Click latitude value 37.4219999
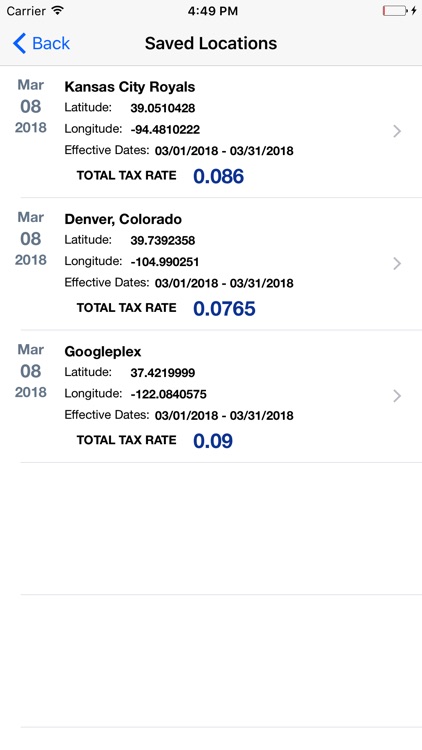Viewport: 422px width, 750px height. 163,373
